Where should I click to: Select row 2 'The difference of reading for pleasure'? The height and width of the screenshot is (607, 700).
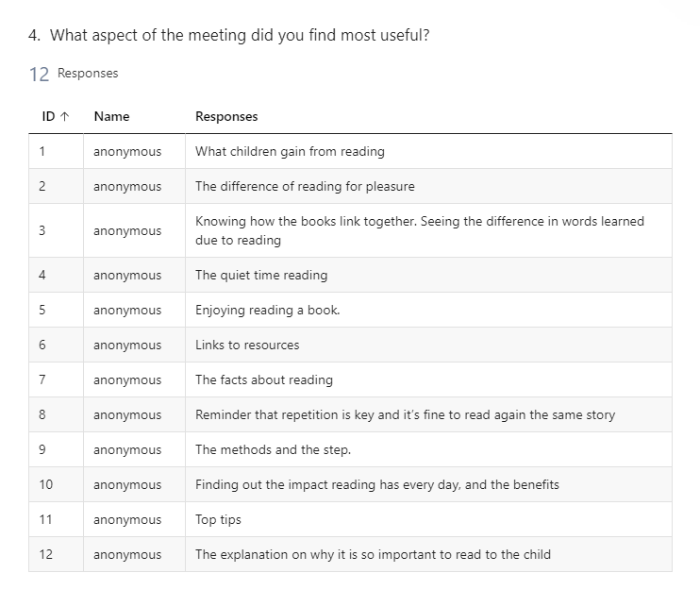pyautogui.click(x=350, y=186)
